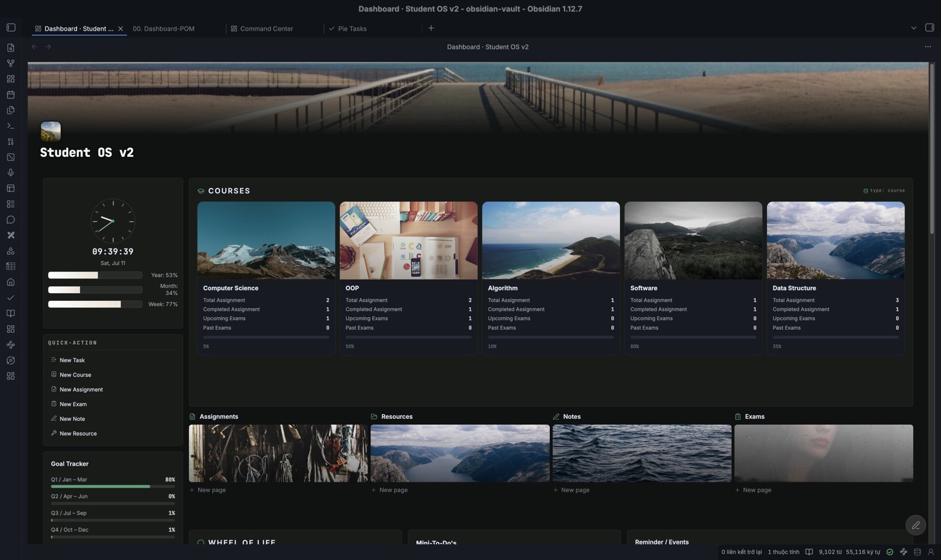
Task: Toggle the right sidebar panel icon
Action: [x=929, y=28]
